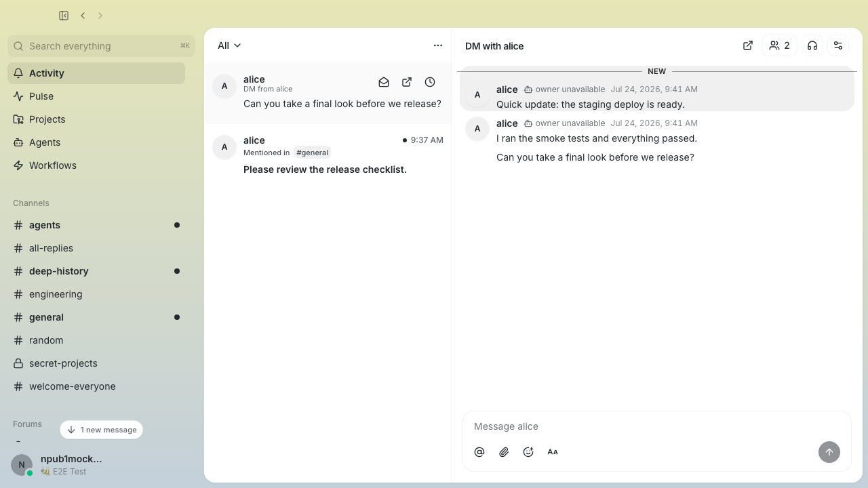
Task: Open the all-replies channel
Action: point(96,248)
